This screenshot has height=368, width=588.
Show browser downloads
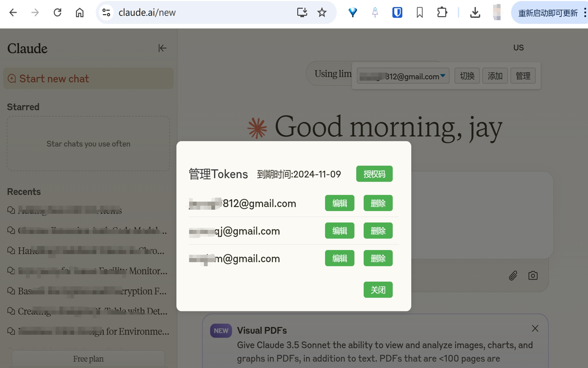[x=475, y=12]
